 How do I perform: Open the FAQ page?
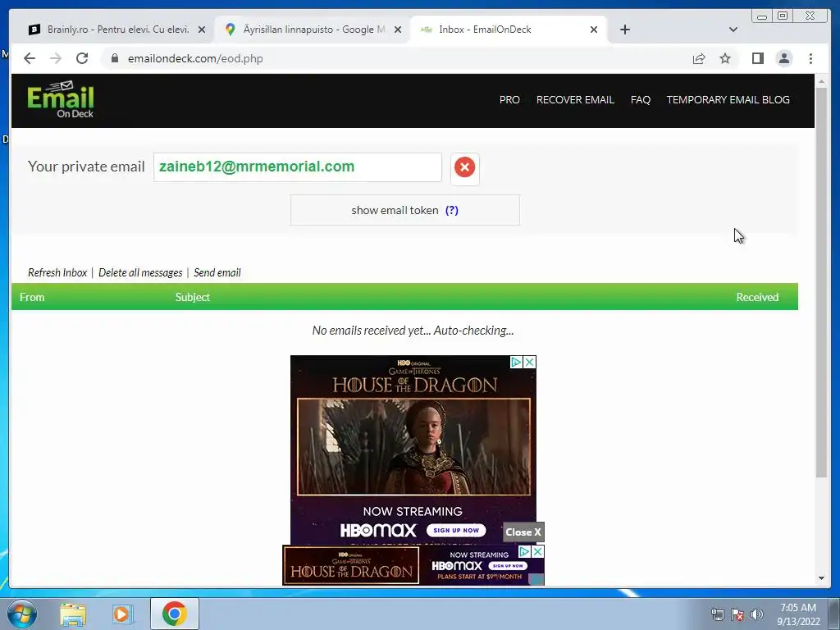tap(640, 99)
